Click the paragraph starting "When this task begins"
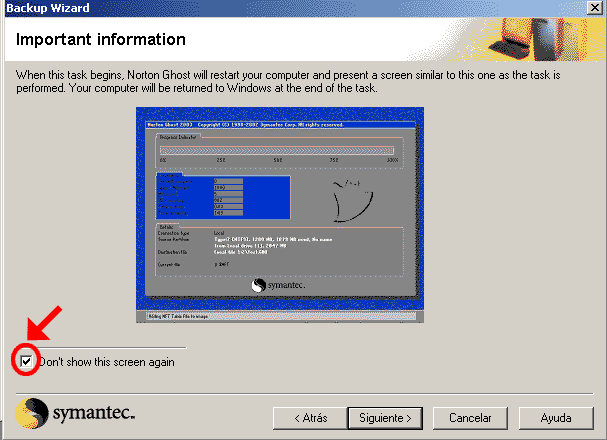The image size is (607, 440). point(288,81)
